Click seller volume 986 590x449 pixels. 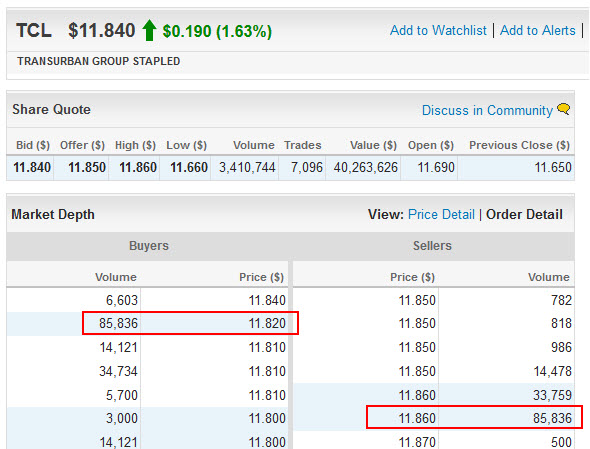point(562,347)
